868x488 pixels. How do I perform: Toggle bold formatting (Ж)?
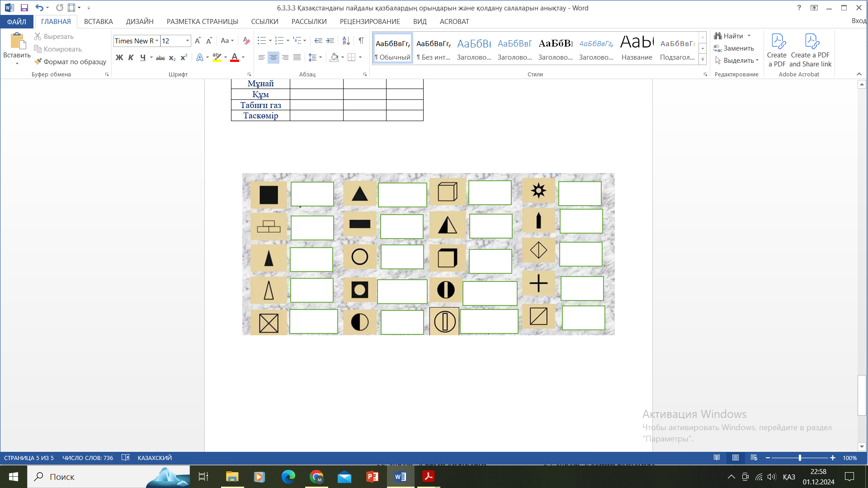(x=119, y=57)
